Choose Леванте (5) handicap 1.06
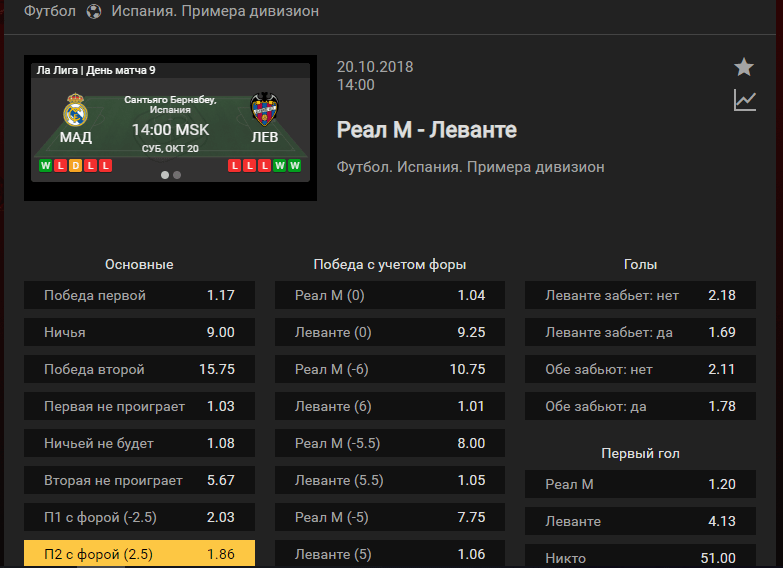783x568 pixels. 390,554
